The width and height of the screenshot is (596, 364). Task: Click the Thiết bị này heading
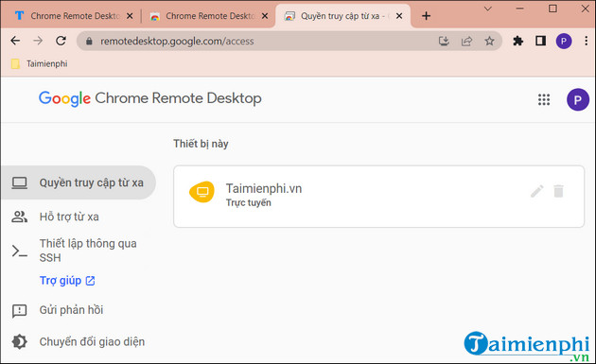click(201, 144)
